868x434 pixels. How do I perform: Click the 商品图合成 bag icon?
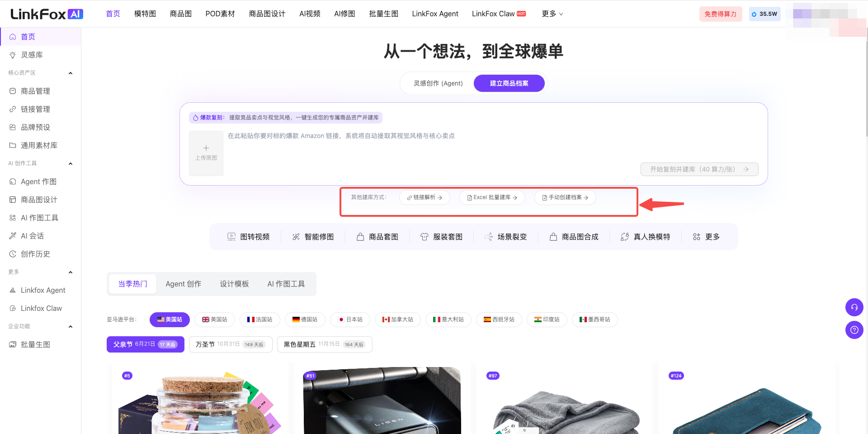[553, 237]
